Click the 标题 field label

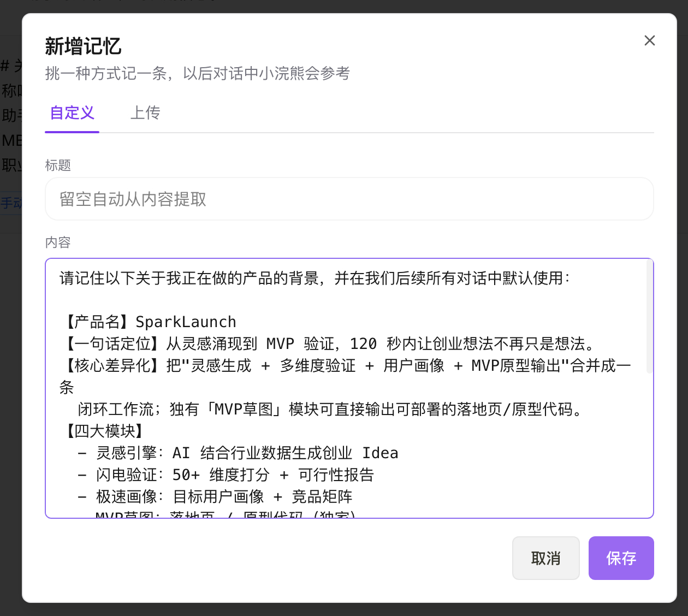pyautogui.click(x=58, y=165)
